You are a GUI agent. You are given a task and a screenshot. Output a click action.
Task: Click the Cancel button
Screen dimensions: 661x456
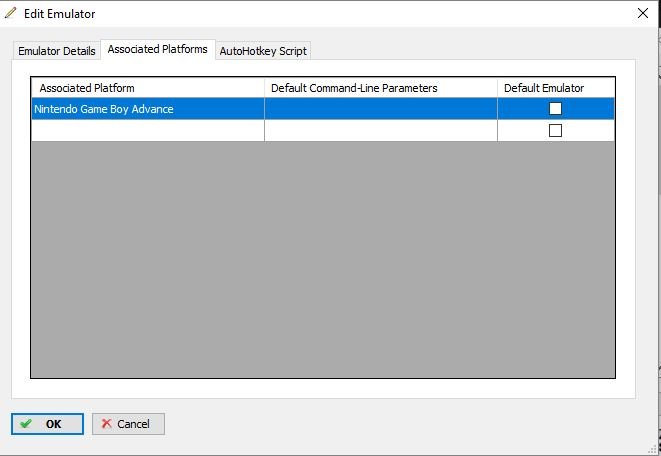[x=128, y=424]
